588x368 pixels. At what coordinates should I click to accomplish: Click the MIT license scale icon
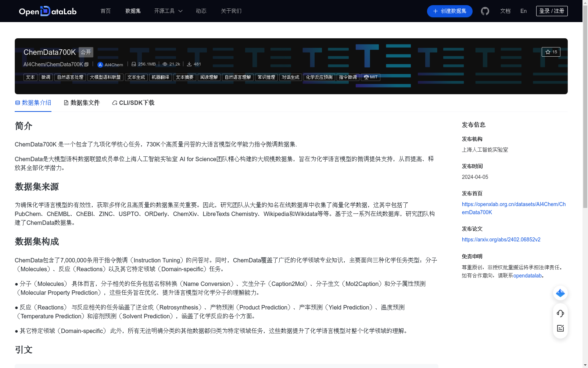[x=366, y=77]
